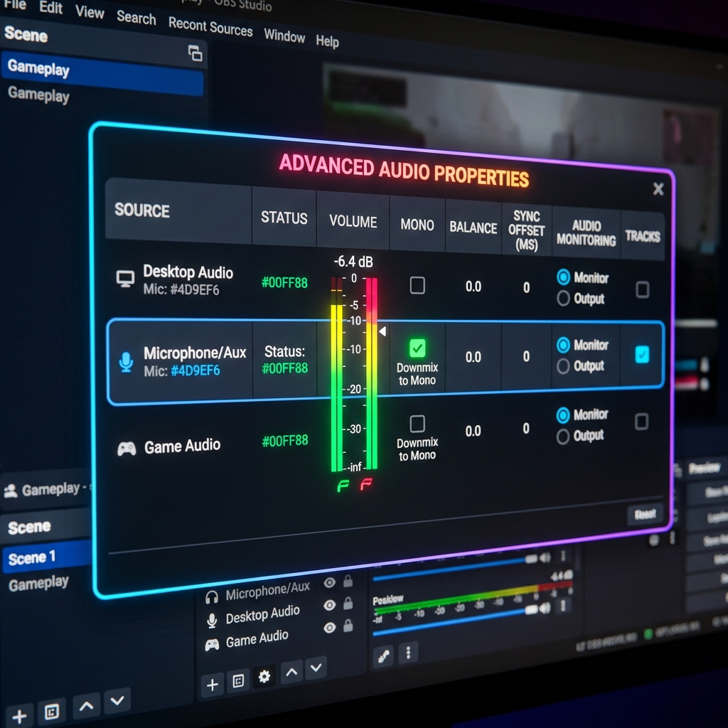Toggle the lock for Desktop Audio source

(348, 603)
